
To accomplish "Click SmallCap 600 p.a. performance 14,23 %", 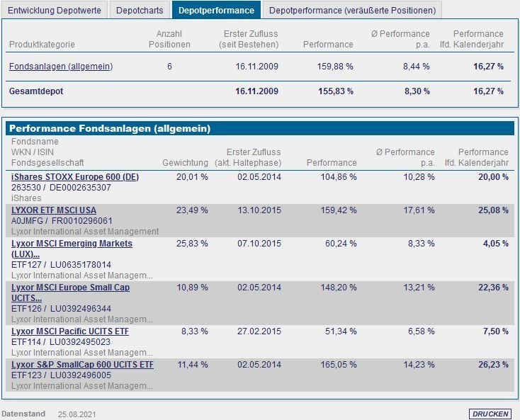I will (x=419, y=365).
